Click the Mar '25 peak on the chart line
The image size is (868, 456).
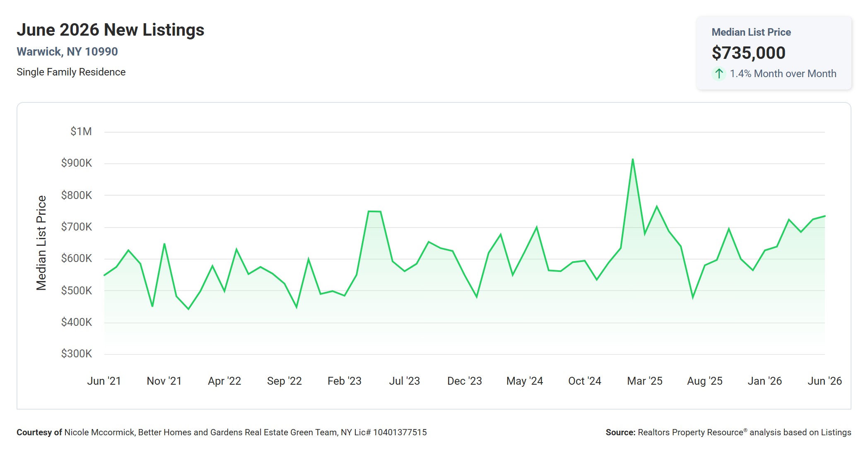632,159
